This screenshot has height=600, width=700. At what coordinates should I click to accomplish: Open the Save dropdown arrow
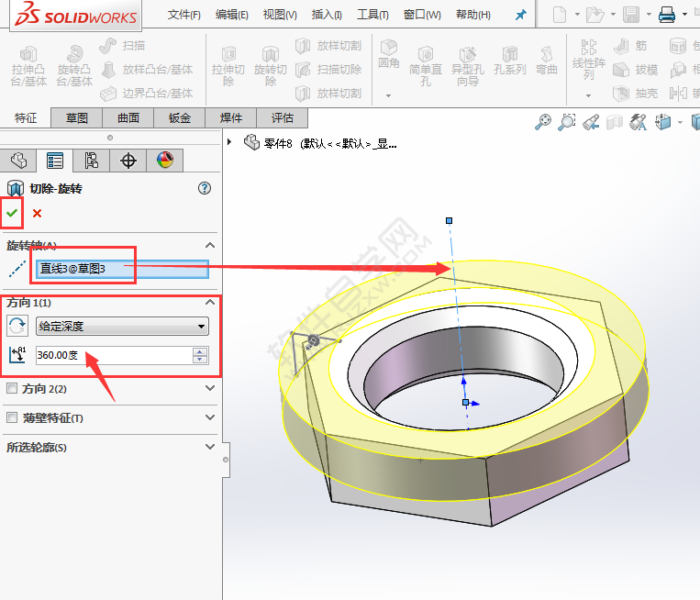(x=649, y=15)
